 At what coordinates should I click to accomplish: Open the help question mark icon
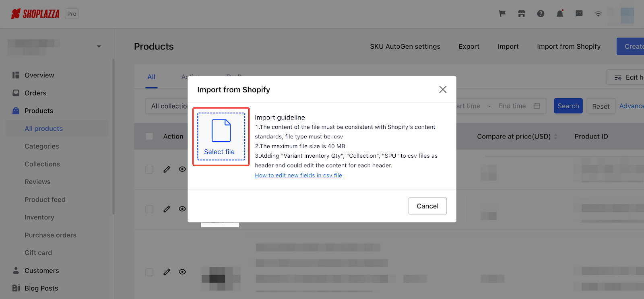point(541,14)
